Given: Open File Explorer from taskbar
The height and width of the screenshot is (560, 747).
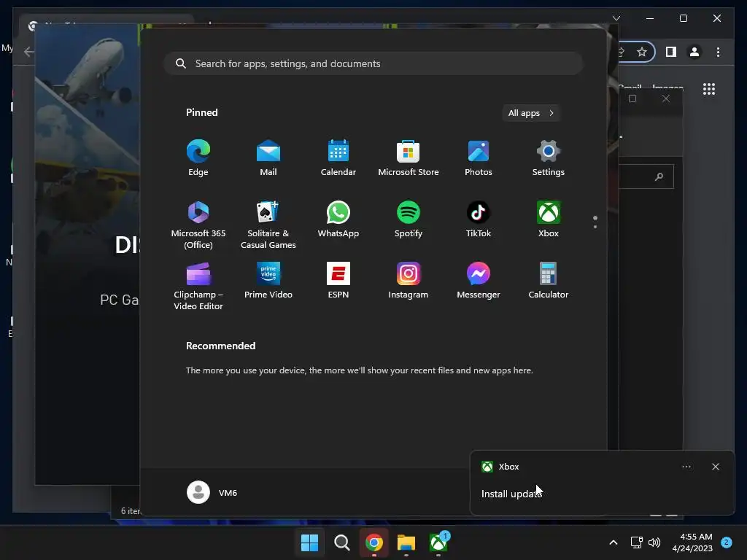Looking at the screenshot, I should pos(406,542).
